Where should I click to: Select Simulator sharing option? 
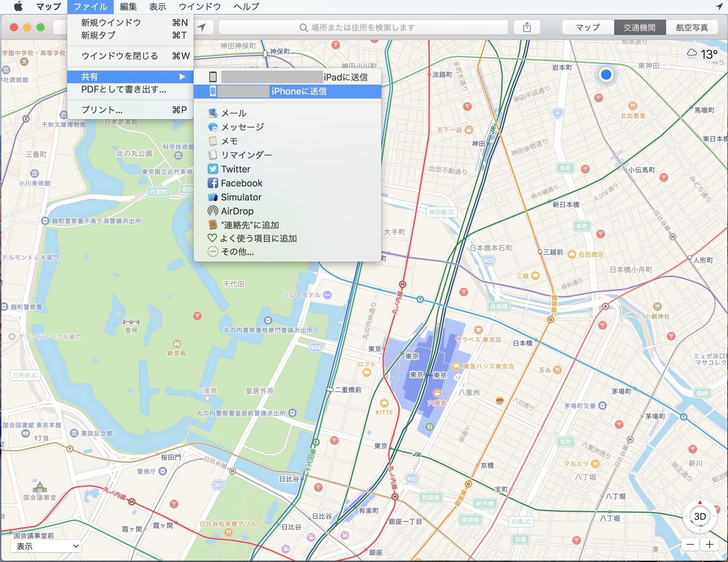(240, 196)
